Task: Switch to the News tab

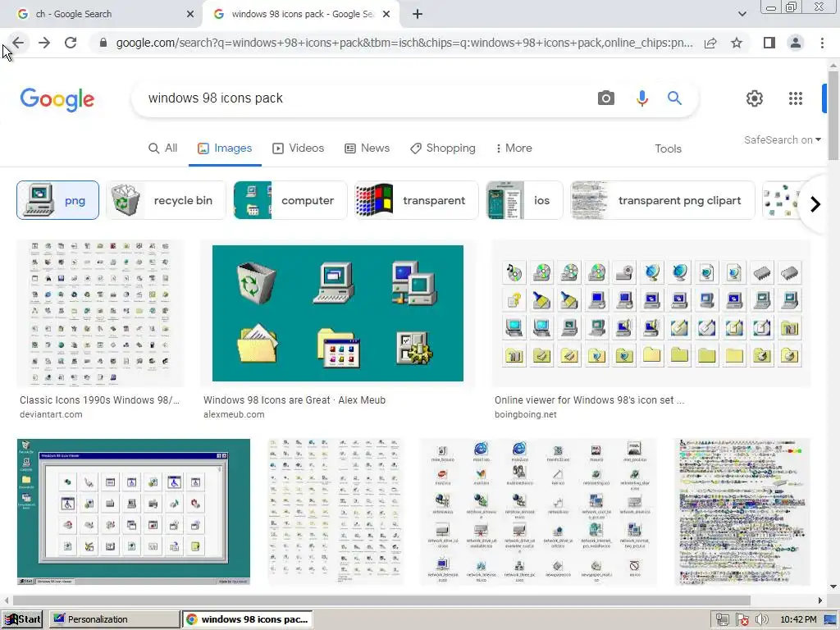Action: pyautogui.click(x=367, y=148)
